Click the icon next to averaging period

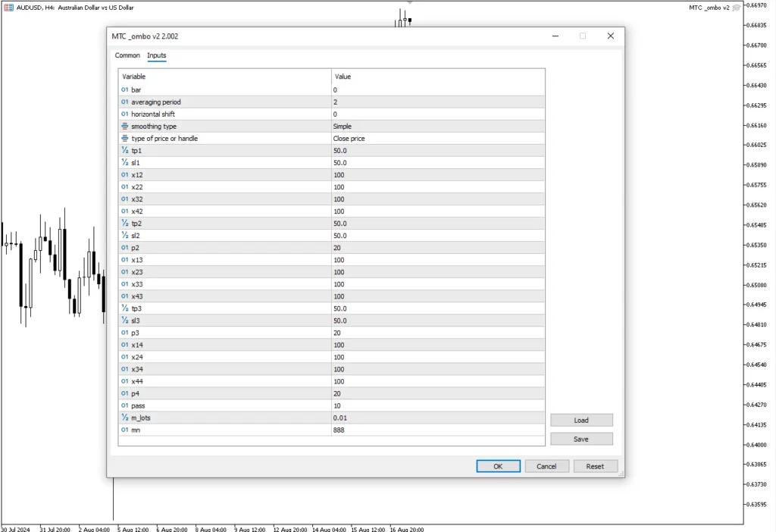(x=125, y=102)
